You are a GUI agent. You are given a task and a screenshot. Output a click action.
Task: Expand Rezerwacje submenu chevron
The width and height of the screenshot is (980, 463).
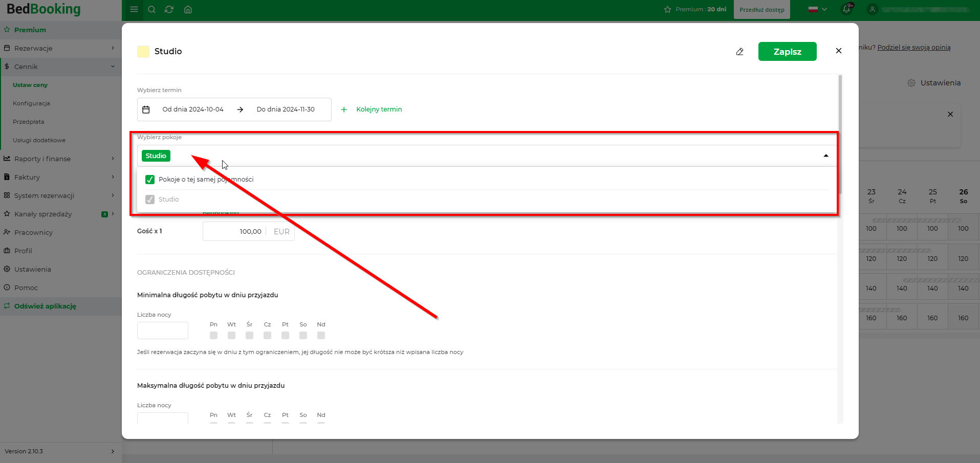coord(113,48)
